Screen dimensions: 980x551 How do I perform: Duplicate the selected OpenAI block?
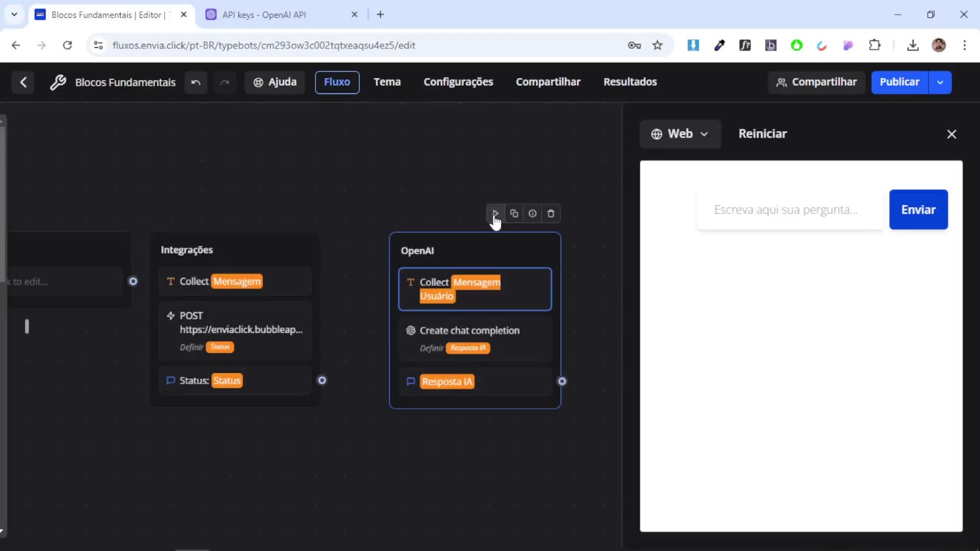click(x=514, y=213)
